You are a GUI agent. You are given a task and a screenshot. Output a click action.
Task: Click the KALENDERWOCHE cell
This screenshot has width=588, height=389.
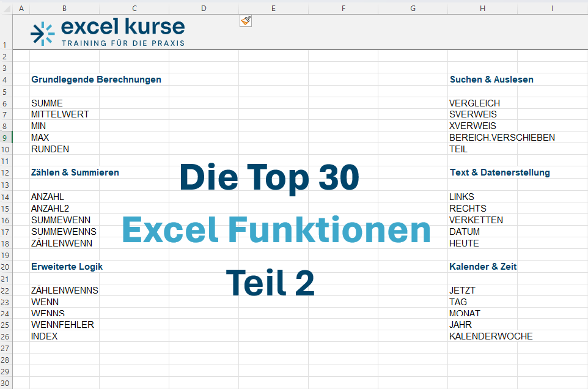tap(491, 336)
